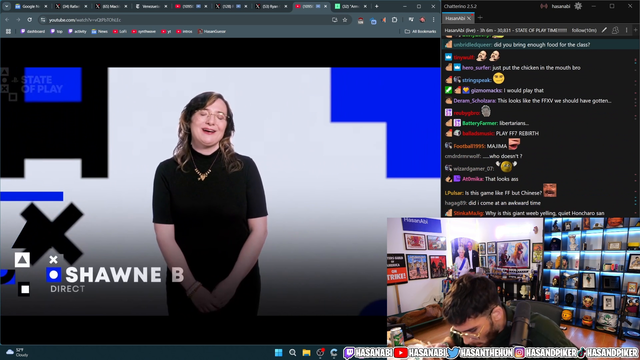
Task: Switch to the Google News browser tab
Action: (x=31, y=7)
